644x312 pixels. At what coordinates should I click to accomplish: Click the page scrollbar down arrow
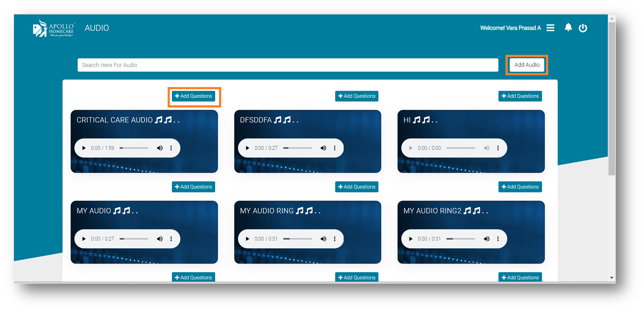612,278
